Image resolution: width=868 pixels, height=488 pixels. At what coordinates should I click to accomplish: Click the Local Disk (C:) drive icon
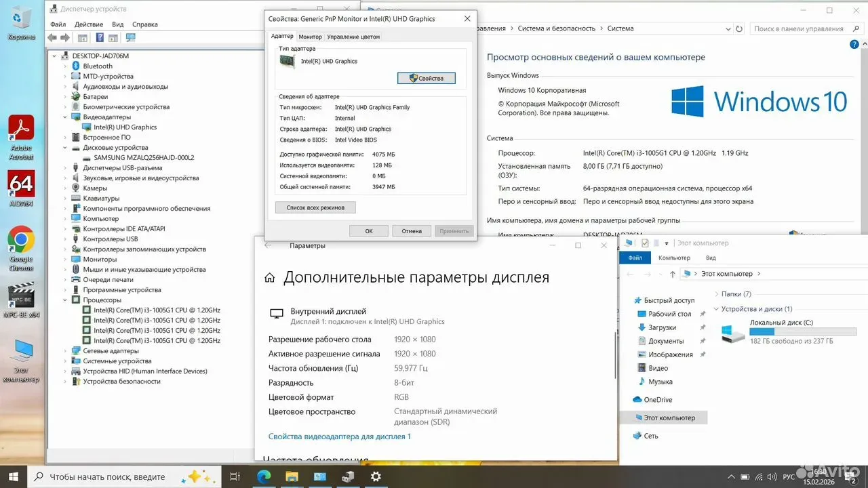tap(734, 333)
